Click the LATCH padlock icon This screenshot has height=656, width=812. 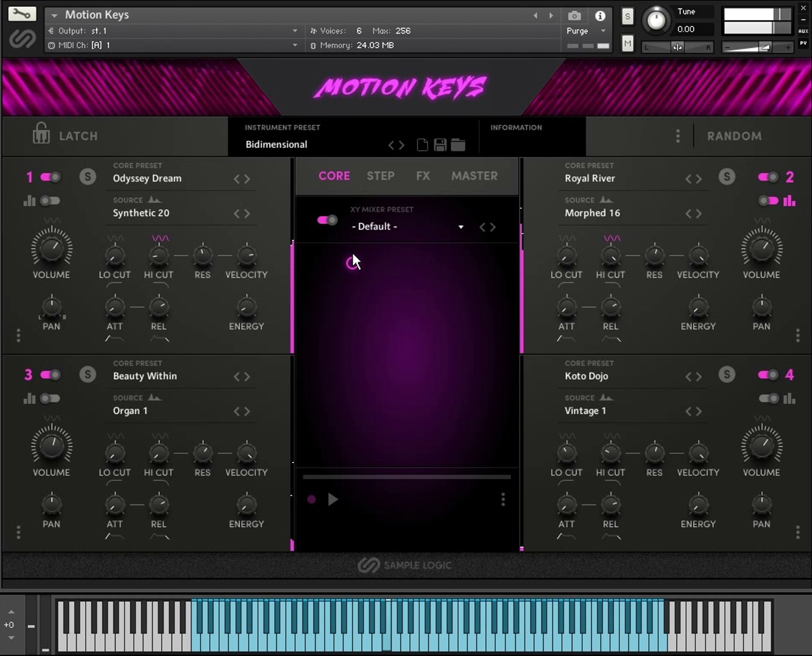pyautogui.click(x=41, y=135)
